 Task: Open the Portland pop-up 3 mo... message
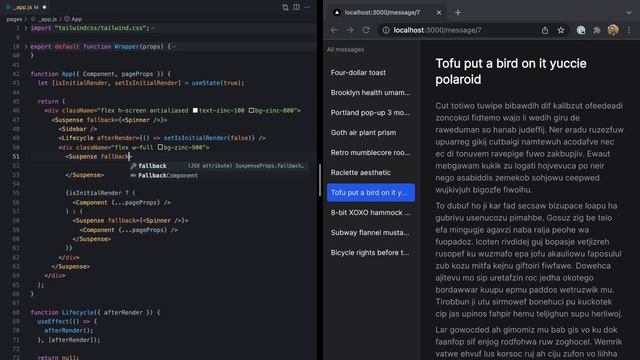371,113
